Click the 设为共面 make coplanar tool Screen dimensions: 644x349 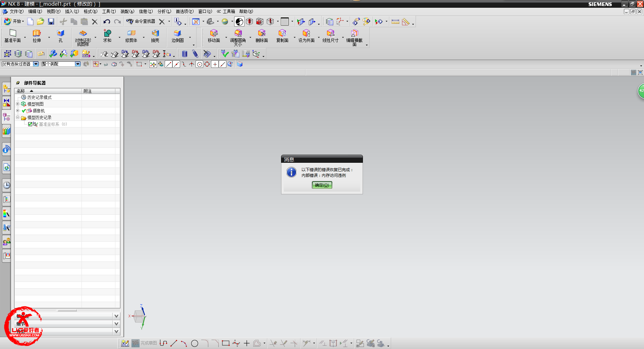[306, 36]
